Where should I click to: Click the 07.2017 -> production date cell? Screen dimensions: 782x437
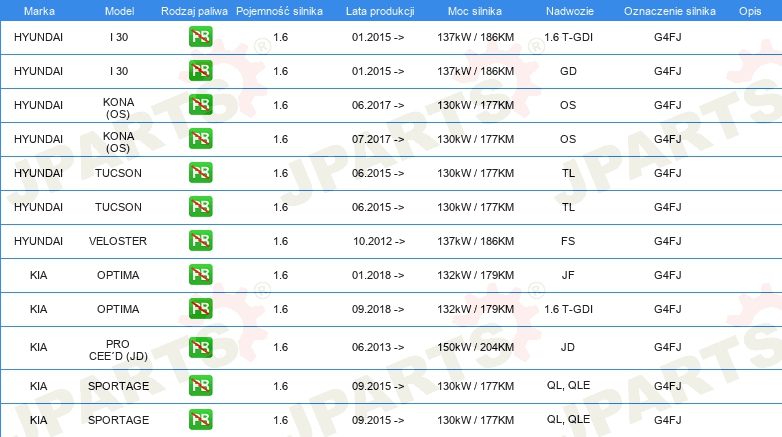click(378, 139)
